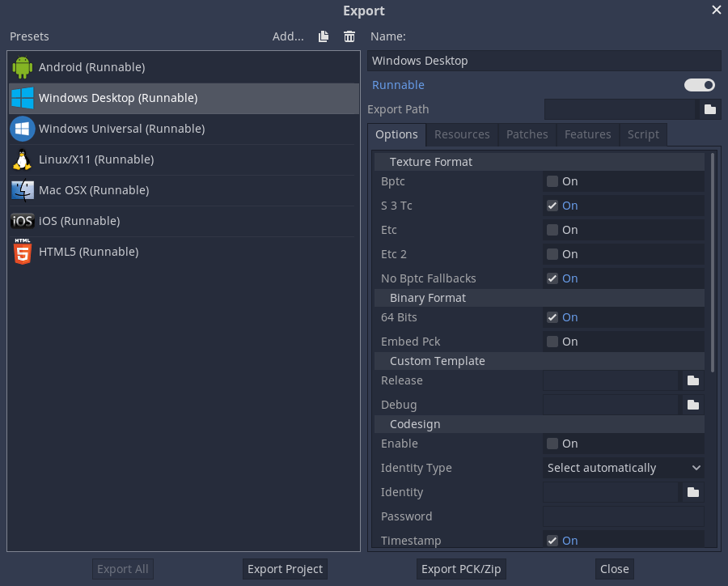Browse for Export Path folder

(x=709, y=109)
